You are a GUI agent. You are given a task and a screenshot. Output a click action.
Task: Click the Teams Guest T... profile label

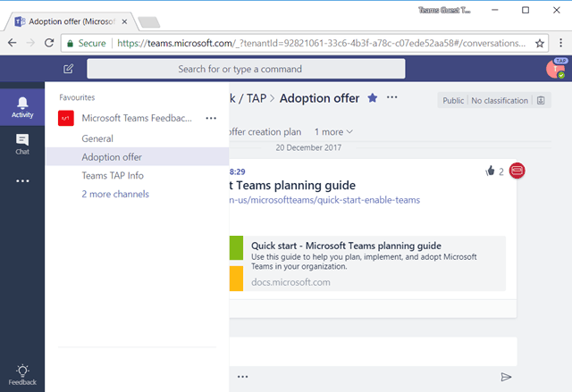tap(444, 10)
